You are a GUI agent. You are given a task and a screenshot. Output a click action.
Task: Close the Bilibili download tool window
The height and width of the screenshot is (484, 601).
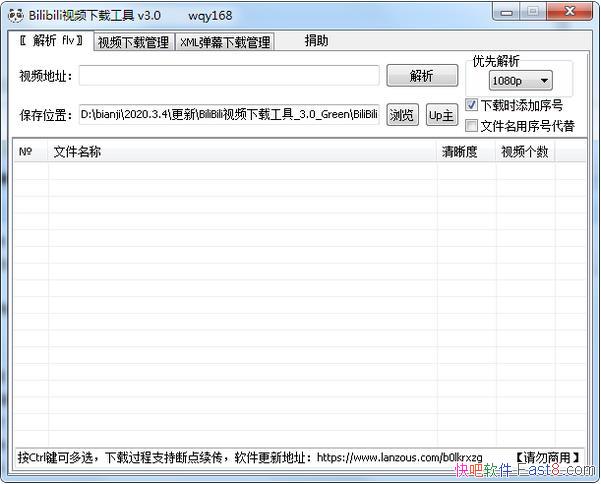[x=568, y=14]
